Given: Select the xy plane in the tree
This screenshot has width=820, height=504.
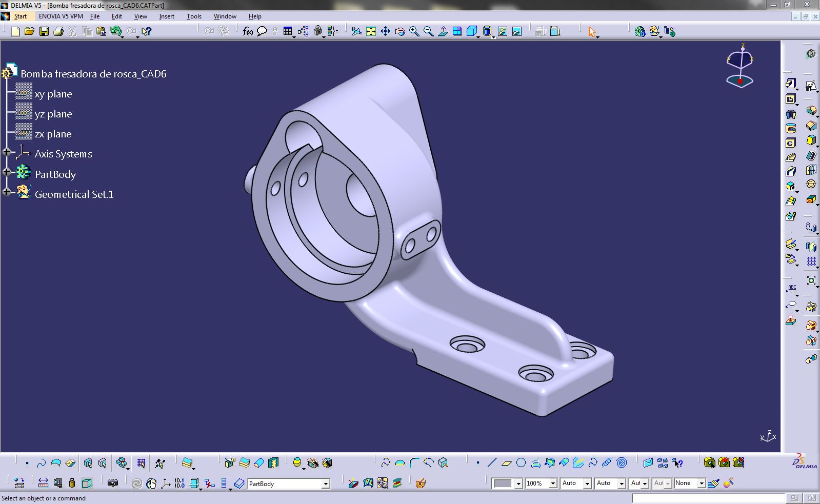Looking at the screenshot, I should point(53,94).
